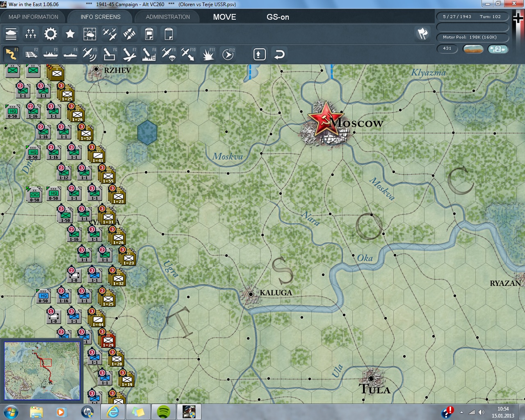Open the air doctrine planes icon

(x=110, y=34)
